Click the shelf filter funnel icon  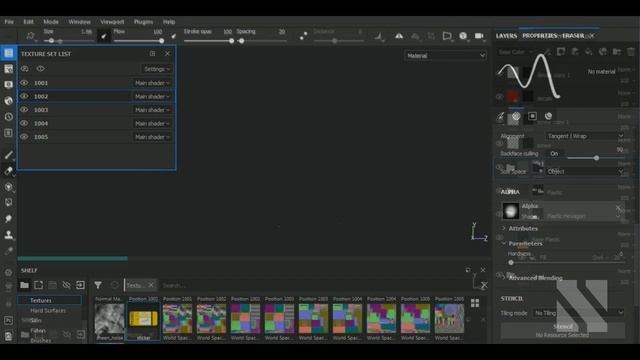pos(98,285)
